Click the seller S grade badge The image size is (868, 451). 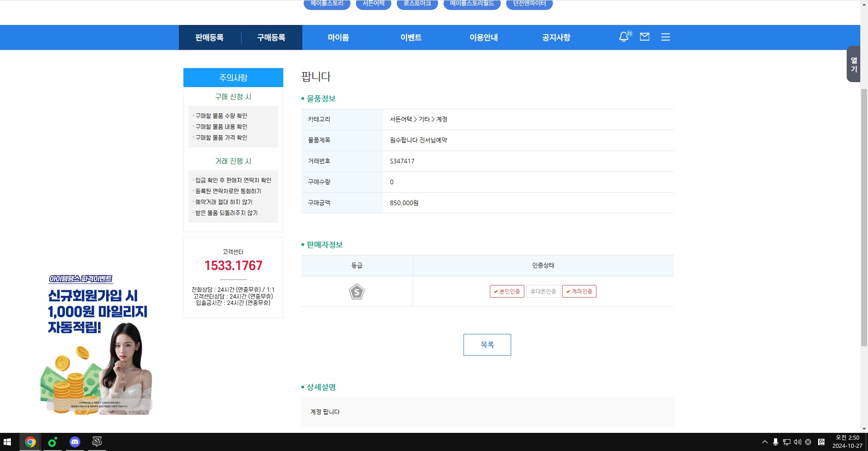[x=357, y=292]
